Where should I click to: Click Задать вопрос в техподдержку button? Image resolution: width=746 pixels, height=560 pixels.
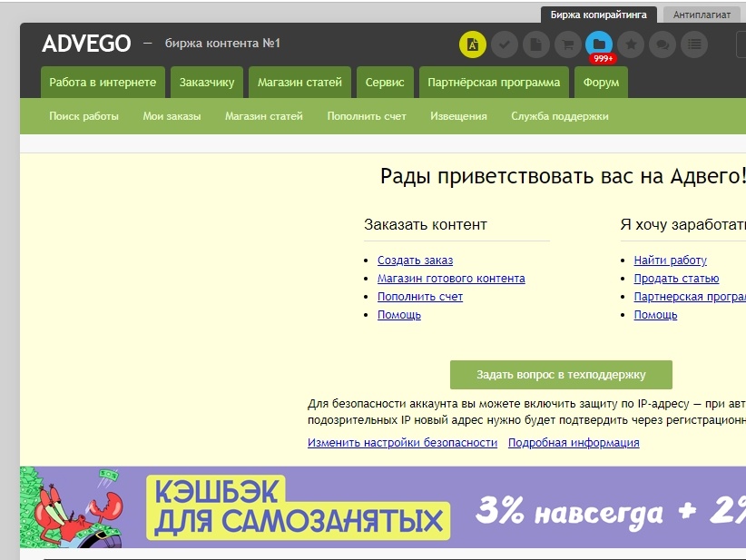pyautogui.click(x=561, y=375)
